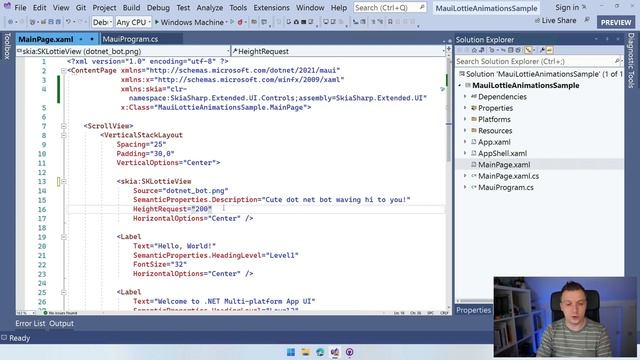Image resolution: width=640 pixels, height=360 pixels.
Task: Click the MainPage.xaml tab pin icon
Action: (81, 39)
